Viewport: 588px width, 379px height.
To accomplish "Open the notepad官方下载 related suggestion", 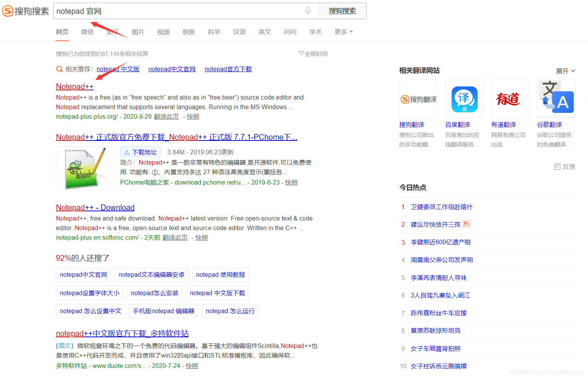I will [228, 69].
